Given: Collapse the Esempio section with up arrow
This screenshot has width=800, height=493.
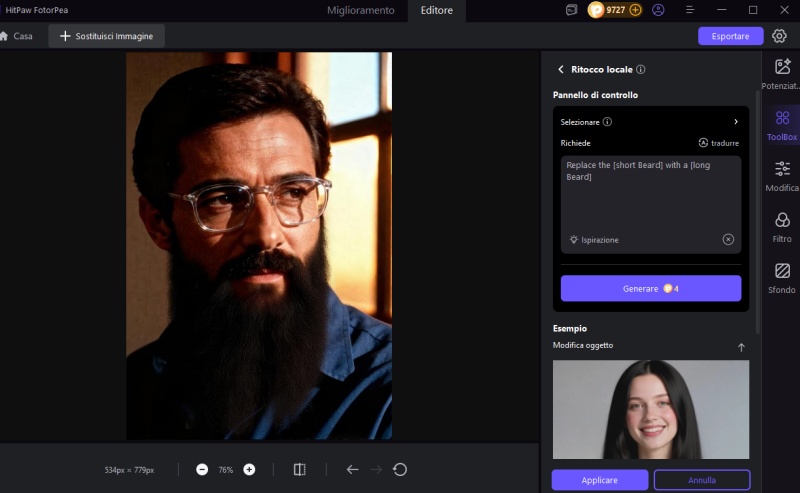Looking at the screenshot, I should (x=741, y=347).
